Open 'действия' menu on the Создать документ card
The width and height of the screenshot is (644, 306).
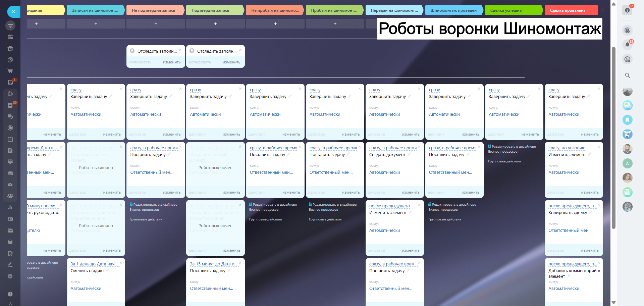pyautogui.click(x=376, y=193)
